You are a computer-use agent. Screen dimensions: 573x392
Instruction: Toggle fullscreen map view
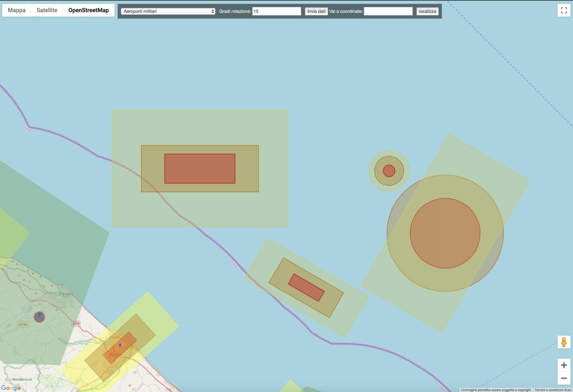click(x=564, y=10)
